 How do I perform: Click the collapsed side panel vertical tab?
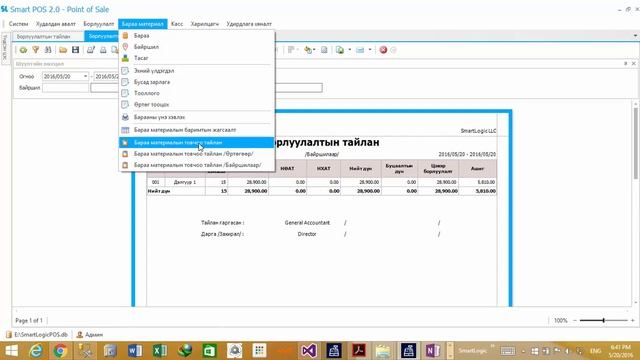click(5, 48)
